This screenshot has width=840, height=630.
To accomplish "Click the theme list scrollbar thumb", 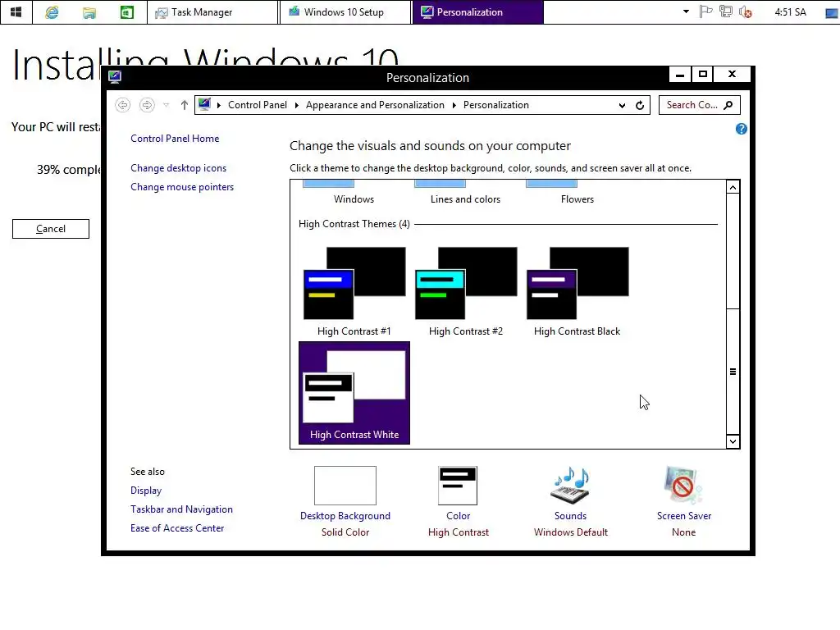I will click(733, 372).
